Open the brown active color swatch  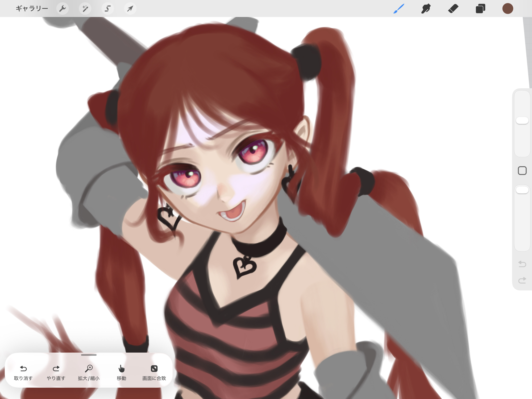pyautogui.click(x=508, y=9)
